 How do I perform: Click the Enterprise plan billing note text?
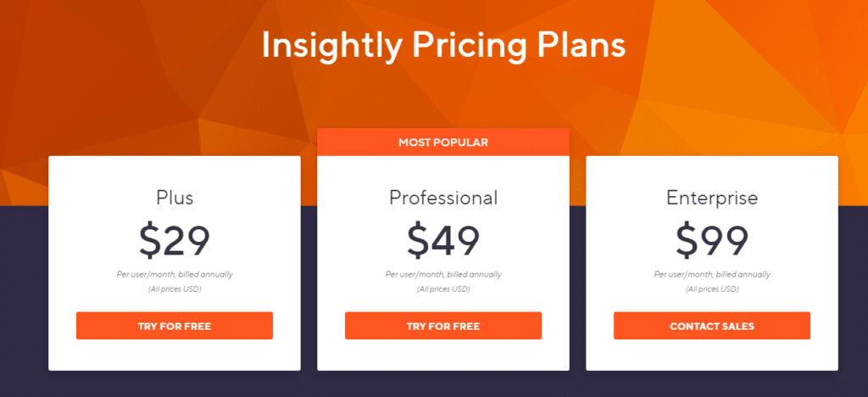click(x=712, y=274)
